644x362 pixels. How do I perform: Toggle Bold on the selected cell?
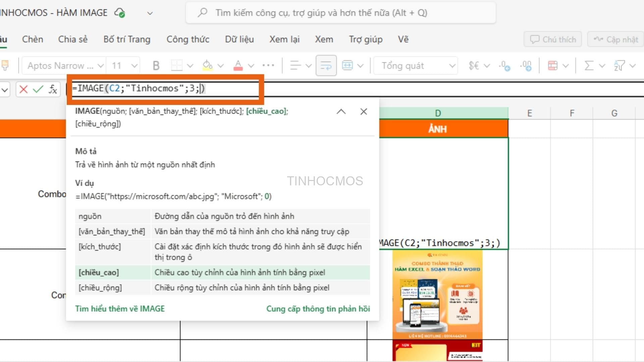coord(156,66)
